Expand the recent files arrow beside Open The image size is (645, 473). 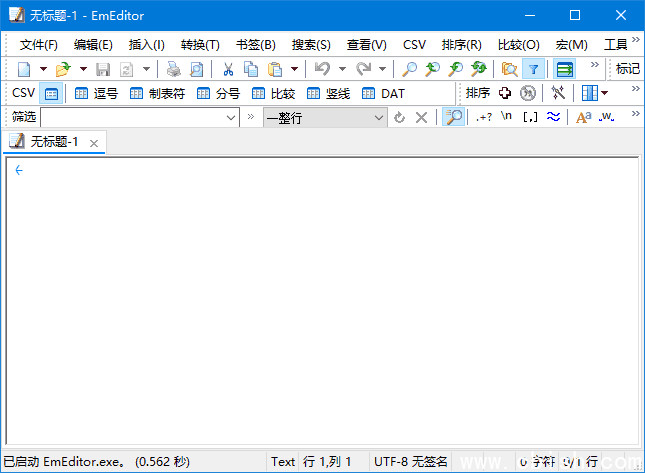point(83,69)
